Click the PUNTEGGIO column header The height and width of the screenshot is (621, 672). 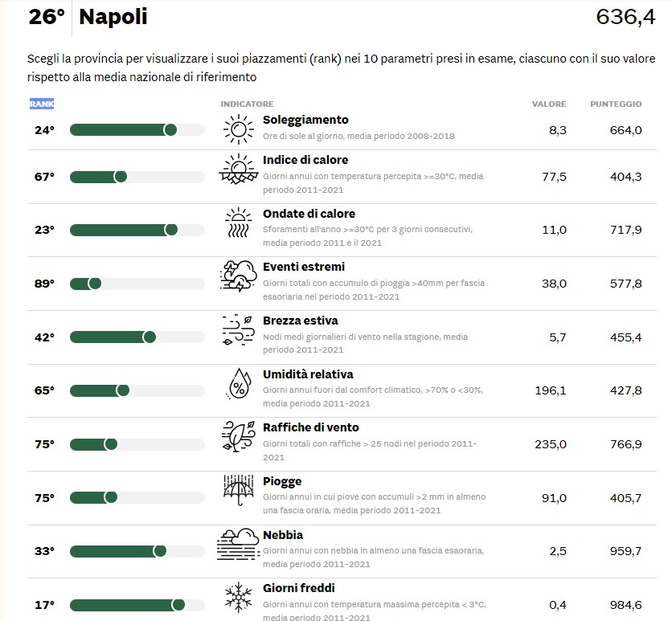pos(616,104)
